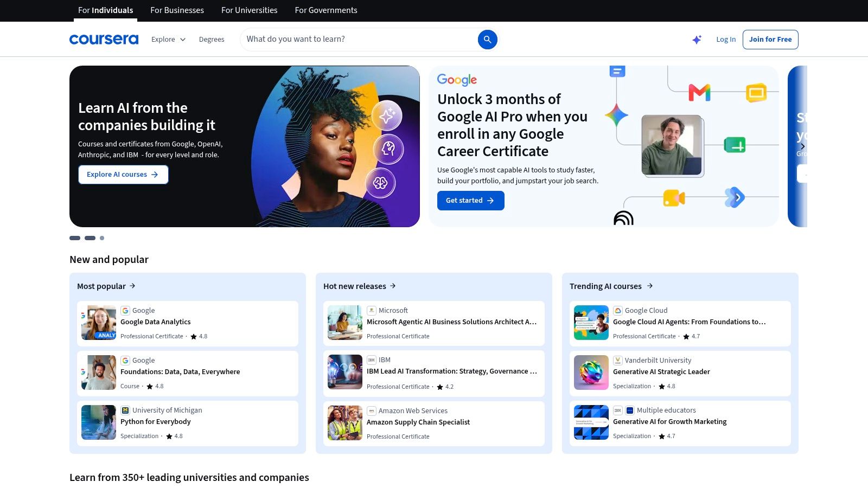Click the Coursera logo
Viewport: 868px width, 488px height.
click(104, 39)
